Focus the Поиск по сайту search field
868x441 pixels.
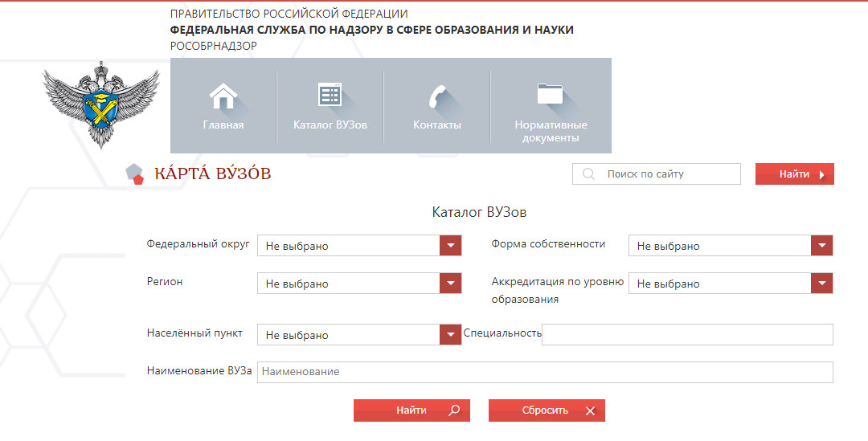657,174
